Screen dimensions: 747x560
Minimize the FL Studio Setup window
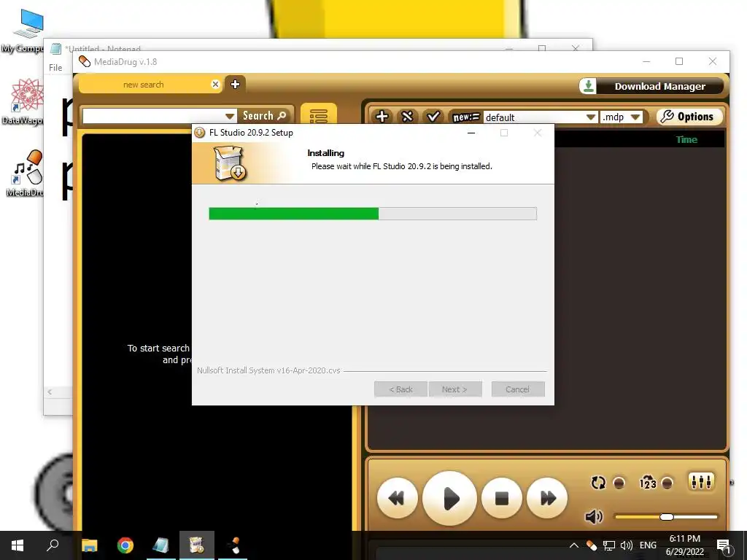click(471, 133)
